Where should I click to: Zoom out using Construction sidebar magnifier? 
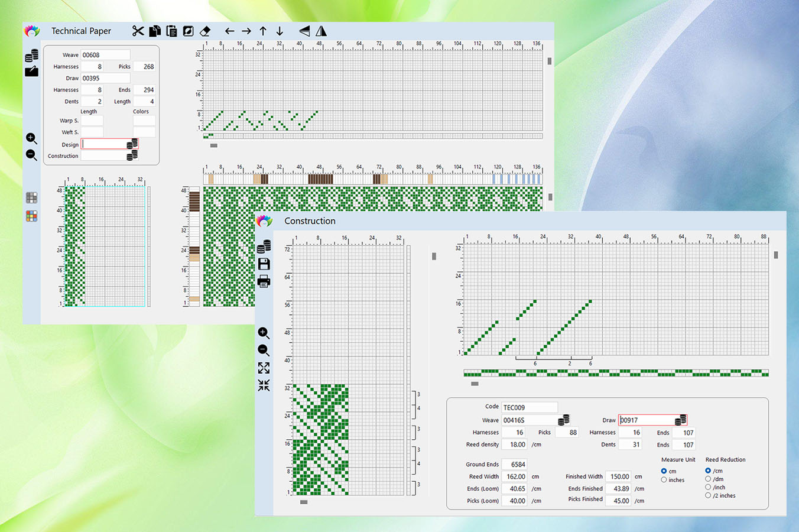coord(264,351)
